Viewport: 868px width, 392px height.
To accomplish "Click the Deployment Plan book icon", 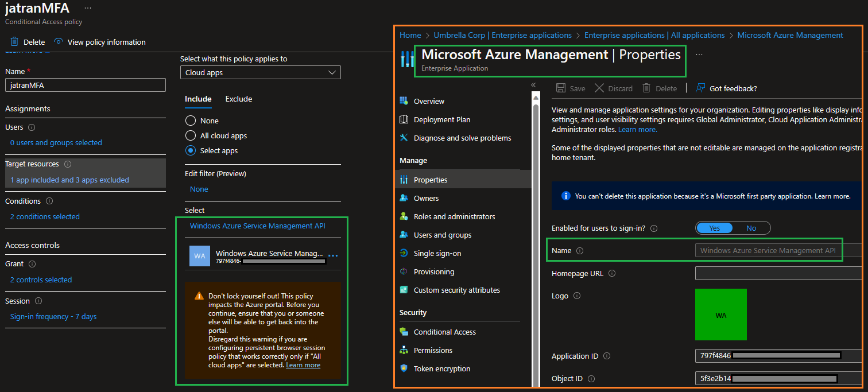I will [404, 119].
